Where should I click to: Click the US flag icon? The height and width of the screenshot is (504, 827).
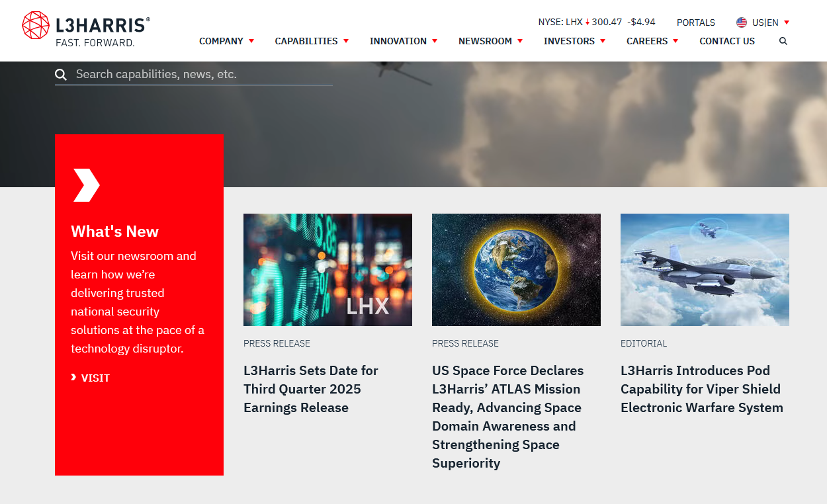click(x=742, y=22)
